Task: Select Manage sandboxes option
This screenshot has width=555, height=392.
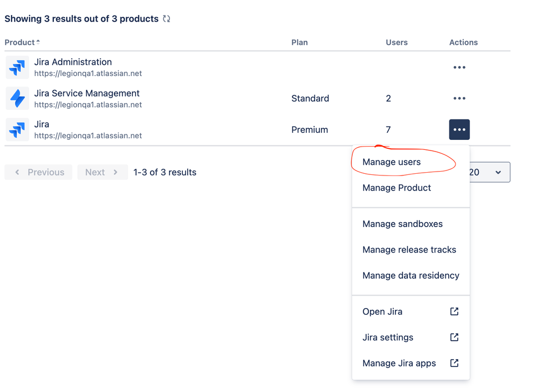Action: (411, 224)
